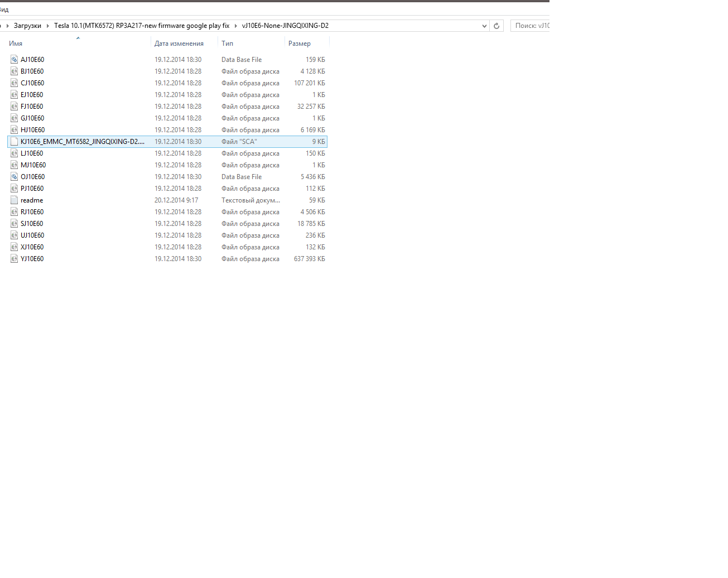Sort by Дата изменения column
728x578 pixels.
coord(179,44)
